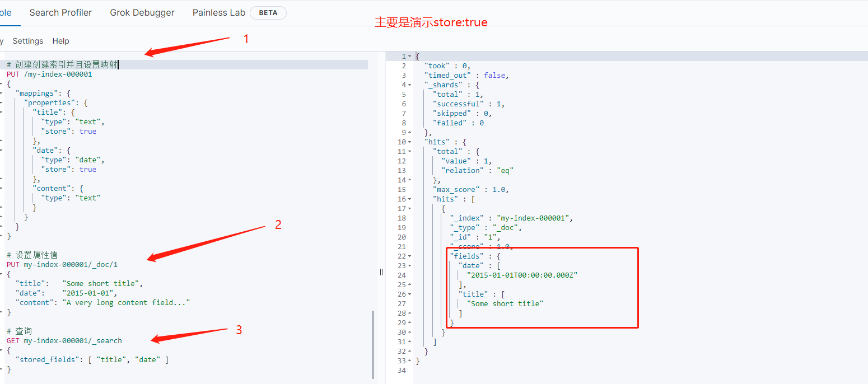
Task: Collapse the inner "hits" array at line 16
Action: click(x=409, y=199)
